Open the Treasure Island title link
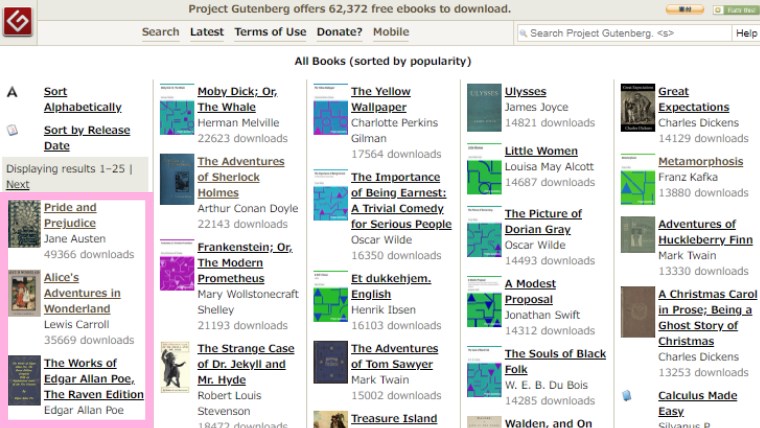This screenshot has width=760, height=428. point(394,419)
